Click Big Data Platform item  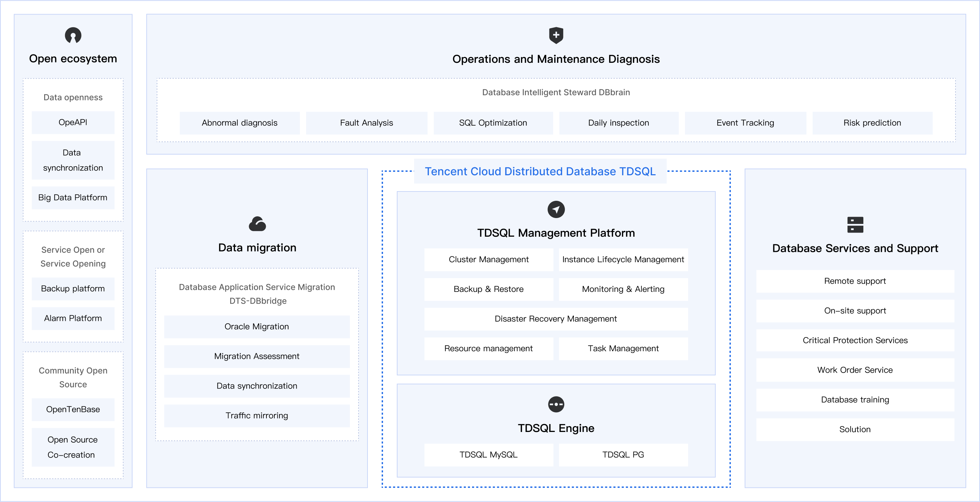(x=73, y=197)
